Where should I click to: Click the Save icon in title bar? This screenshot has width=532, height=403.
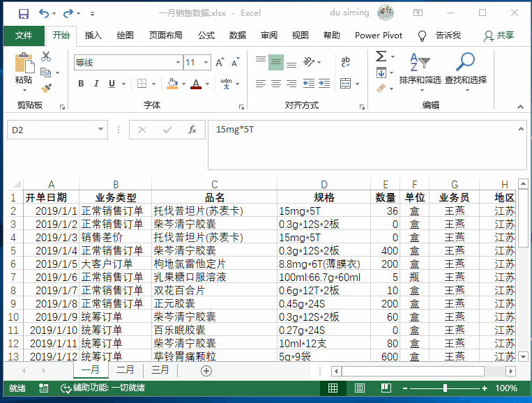click(x=23, y=13)
